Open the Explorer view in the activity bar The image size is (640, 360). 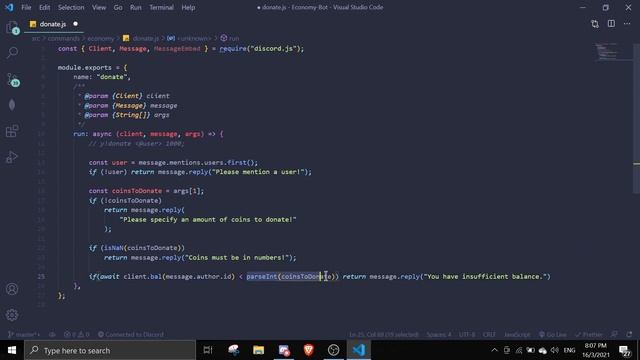pos(12,28)
